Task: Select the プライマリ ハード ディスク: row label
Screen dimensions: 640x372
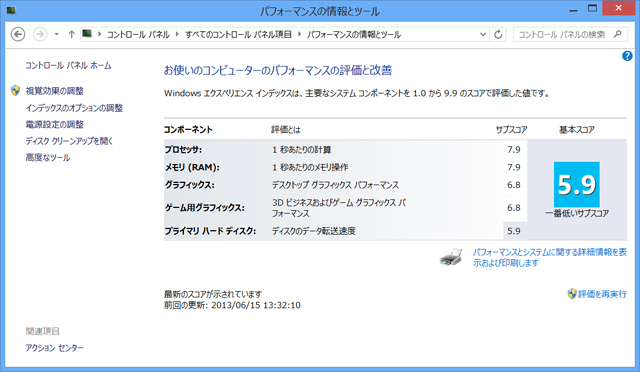Action: (210, 231)
